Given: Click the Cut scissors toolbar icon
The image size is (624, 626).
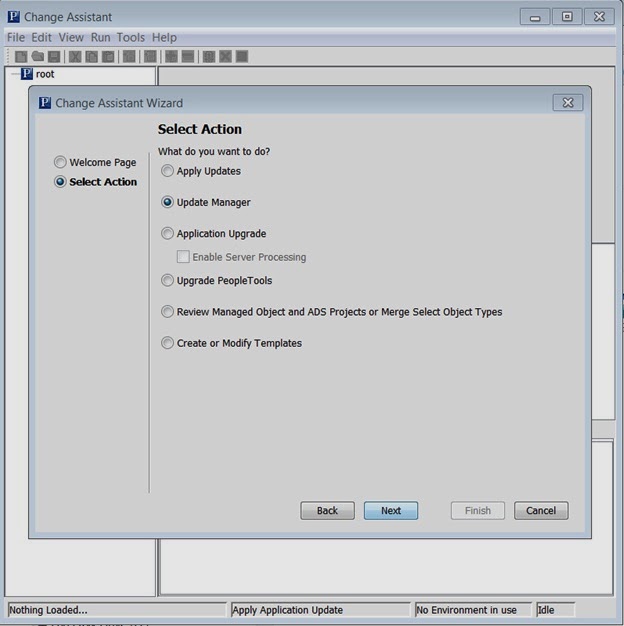Looking at the screenshot, I should [x=75, y=57].
